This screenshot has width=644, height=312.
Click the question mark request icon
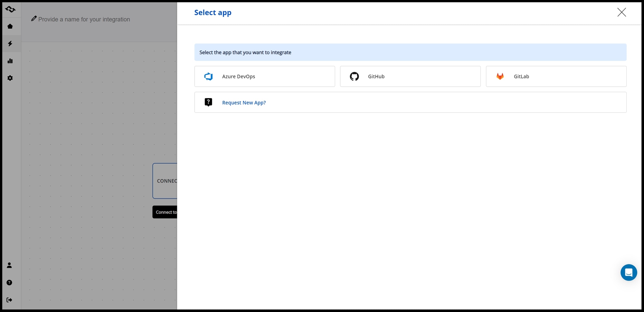tap(209, 102)
